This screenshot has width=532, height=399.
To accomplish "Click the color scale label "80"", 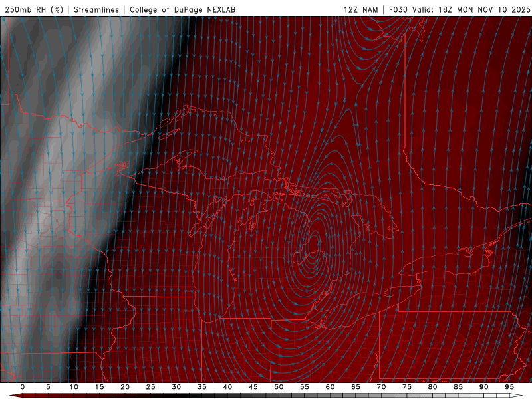I will point(433,387).
